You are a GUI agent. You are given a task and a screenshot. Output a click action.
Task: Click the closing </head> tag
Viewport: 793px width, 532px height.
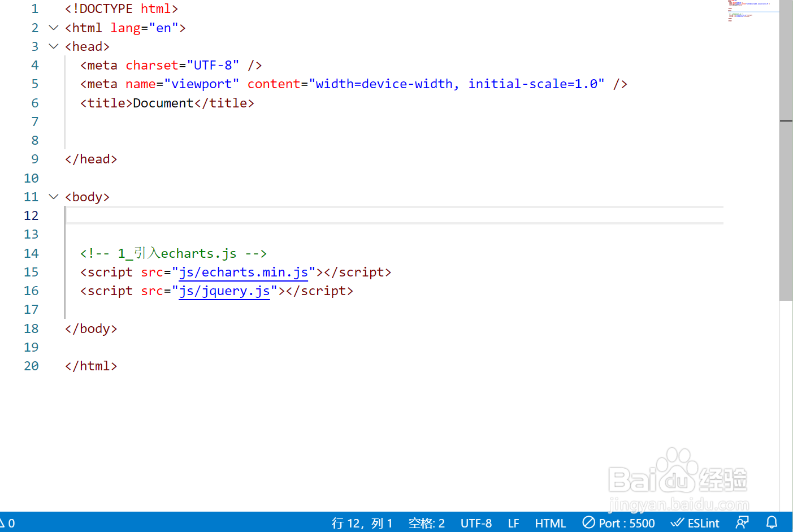[x=91, y=159]
